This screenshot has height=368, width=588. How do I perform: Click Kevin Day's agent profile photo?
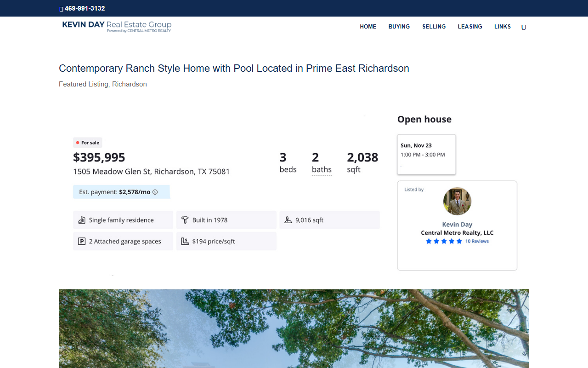[457, 201]
